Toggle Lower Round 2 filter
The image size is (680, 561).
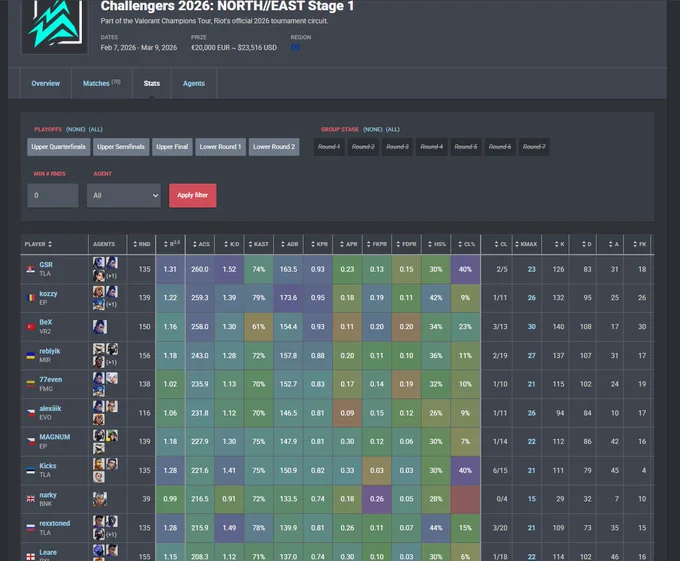coord(274,147)
